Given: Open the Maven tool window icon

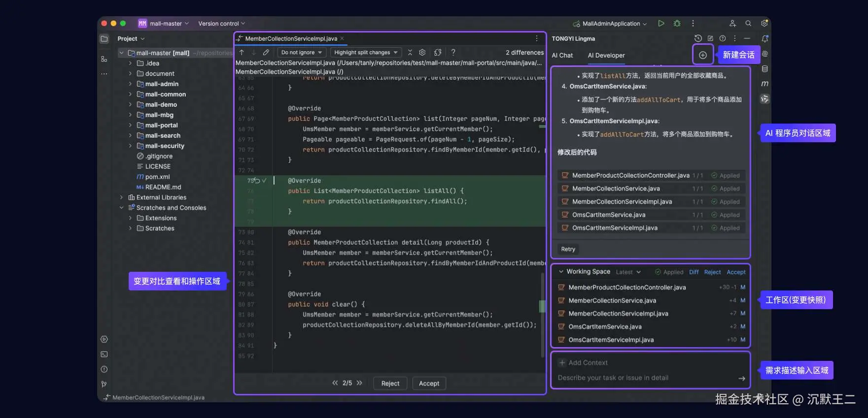Looking at the screenshot, I should pos(764,84).
